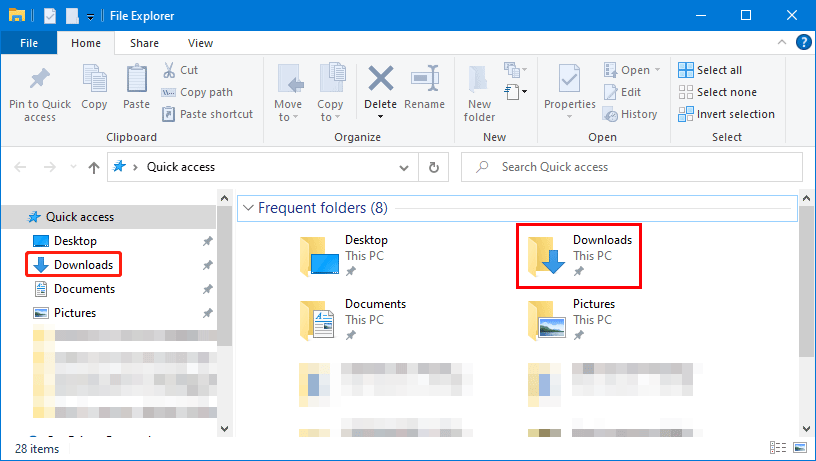Viewport: 816px width, 461px height.
Task: Click Copy path
Action: (x=197, y=92)
